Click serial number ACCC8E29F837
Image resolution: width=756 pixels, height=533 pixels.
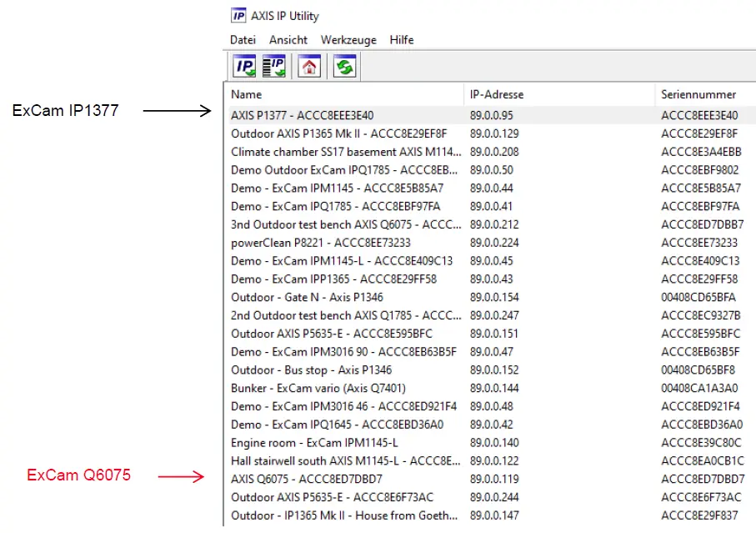pyautogui.click(x=699, y=515)
